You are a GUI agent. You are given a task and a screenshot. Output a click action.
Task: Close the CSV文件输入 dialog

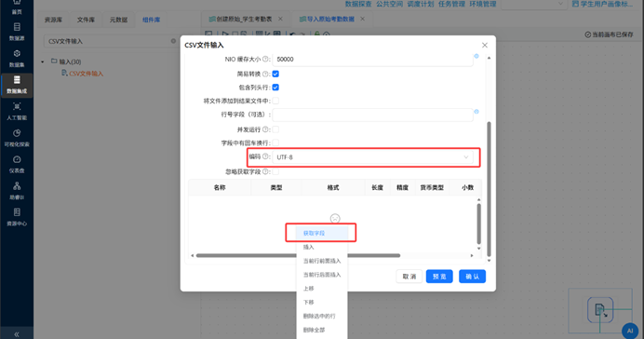(x=485, y=46)
